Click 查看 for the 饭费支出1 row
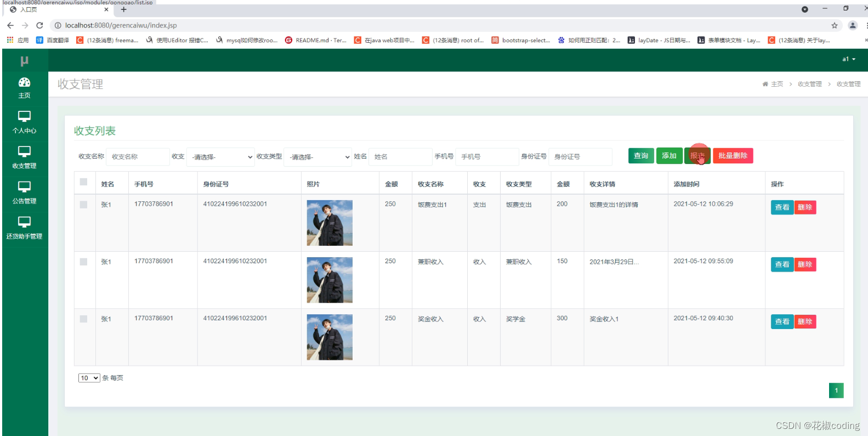The width and height of the screenshot is (868, 436). coord(782,207)
